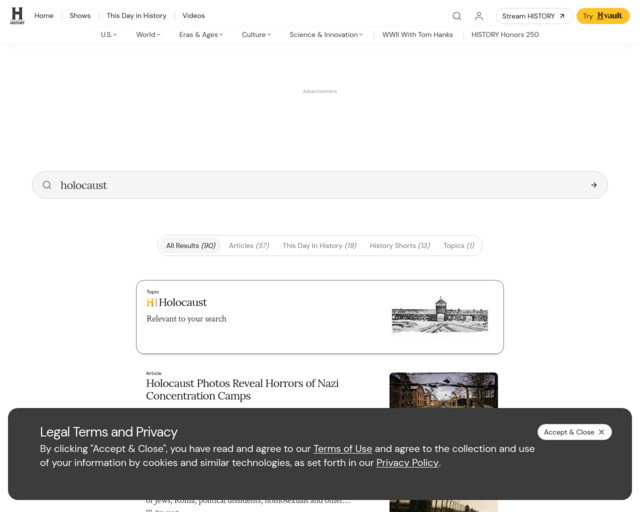Submit the search with the arrow icon
This screenshot has width=640, height=512.
[593, 185]
